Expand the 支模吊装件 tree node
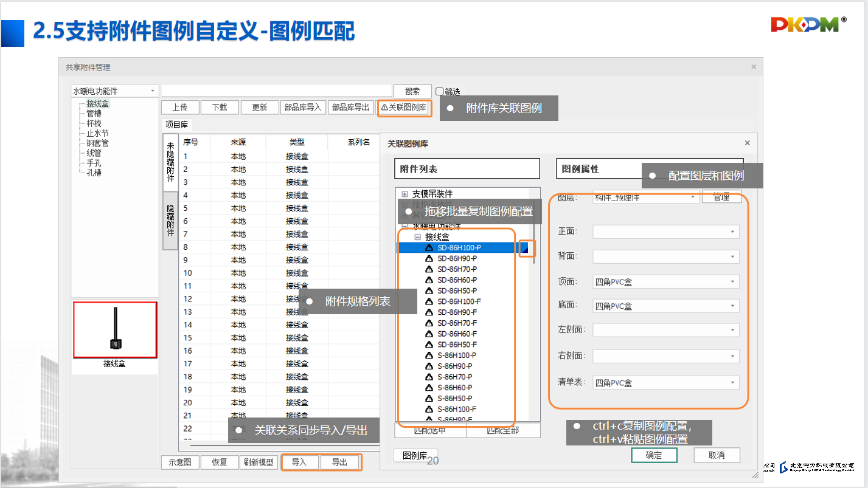 pyautogui.click(x=404, y=194)
